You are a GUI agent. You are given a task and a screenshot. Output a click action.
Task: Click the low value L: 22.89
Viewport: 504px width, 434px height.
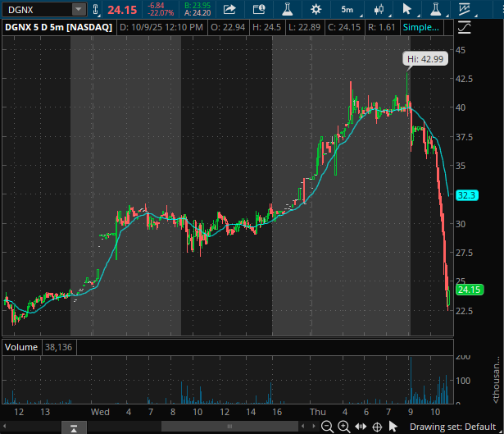pyautogui.click(x=304, y=27)
